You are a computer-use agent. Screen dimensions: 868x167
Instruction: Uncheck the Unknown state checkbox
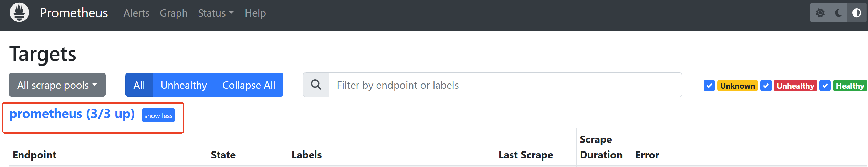tap(709, 86)
